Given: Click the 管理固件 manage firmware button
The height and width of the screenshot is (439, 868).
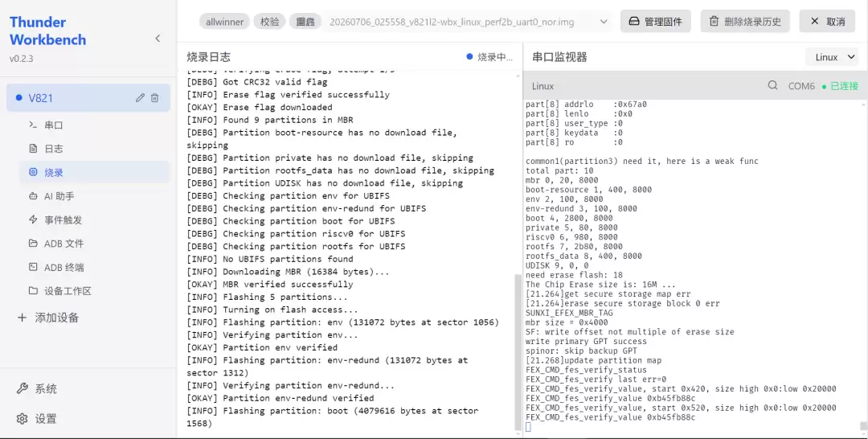Looking at the screenshot, I should click(x=656, y=22).
